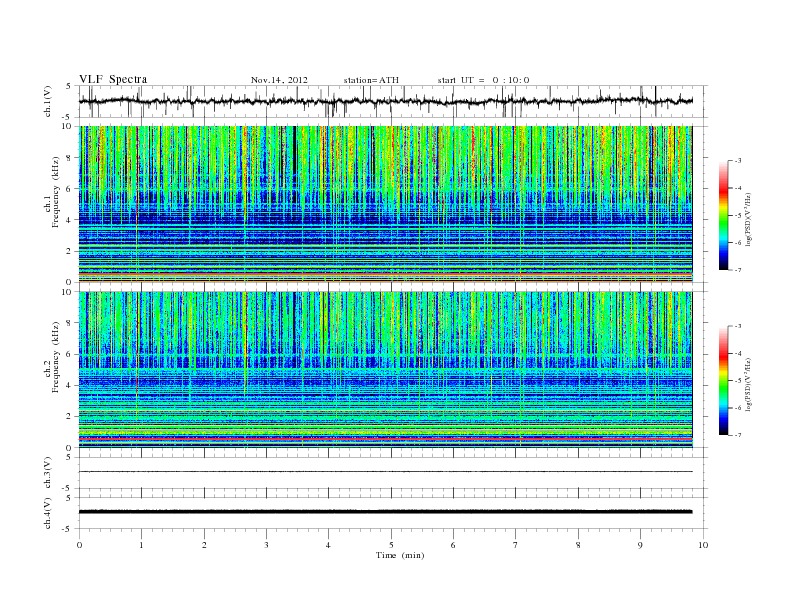Click the ch.1 spectrogram plot

click(x=385, y=204)
